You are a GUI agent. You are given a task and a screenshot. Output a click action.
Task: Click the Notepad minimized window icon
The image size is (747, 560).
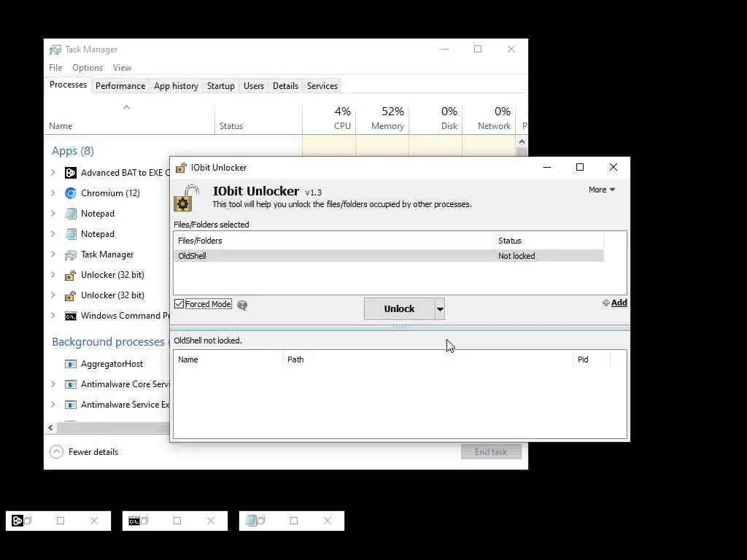(251, 521)
